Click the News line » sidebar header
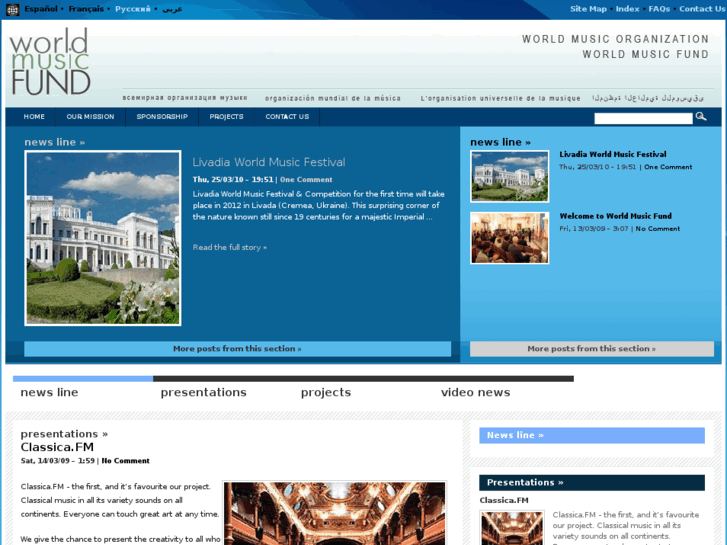This screenshot has height=545, width=727. click(x=592, y=436)
